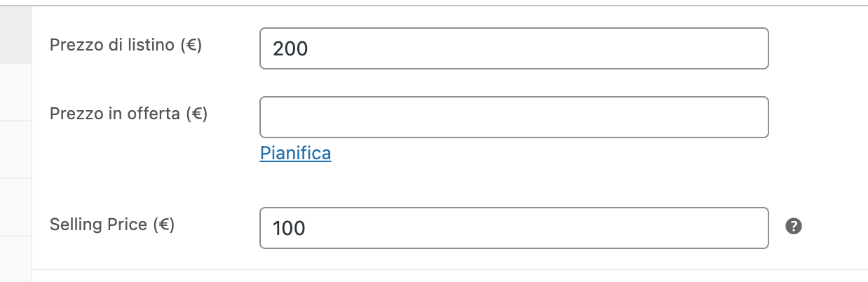Select the Selling Price input box
Viewport: 868px width, 282px height.
[514, 228]
